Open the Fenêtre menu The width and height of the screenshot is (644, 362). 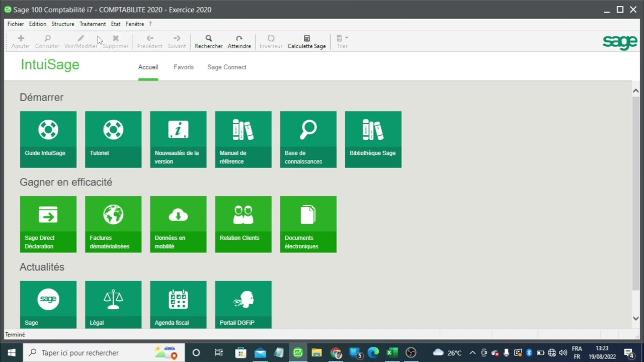tap(135, 24)
